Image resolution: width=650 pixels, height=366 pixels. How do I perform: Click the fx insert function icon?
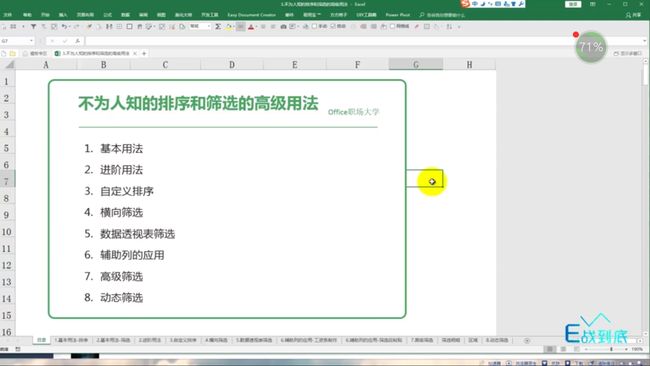tap(78, 41)
